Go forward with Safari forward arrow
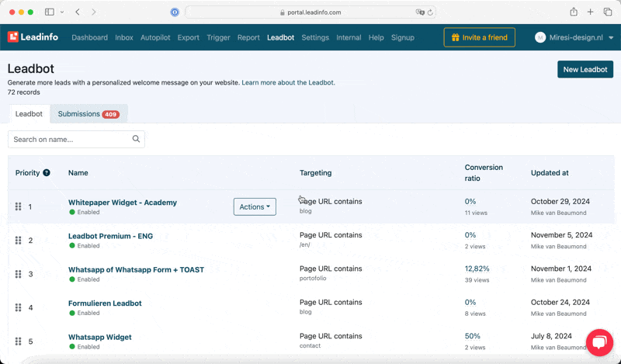 coord(93,12)
